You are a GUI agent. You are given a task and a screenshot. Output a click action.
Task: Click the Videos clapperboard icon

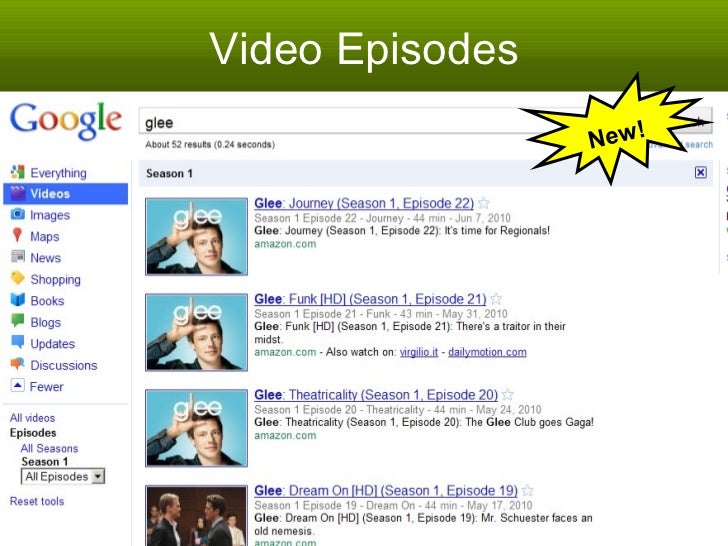click(x=18, y=193)
